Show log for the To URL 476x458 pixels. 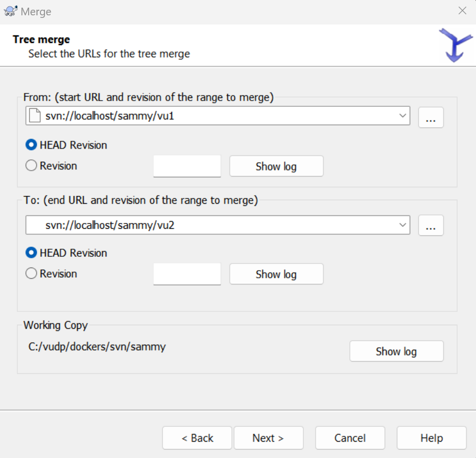[x=276, y=274]
